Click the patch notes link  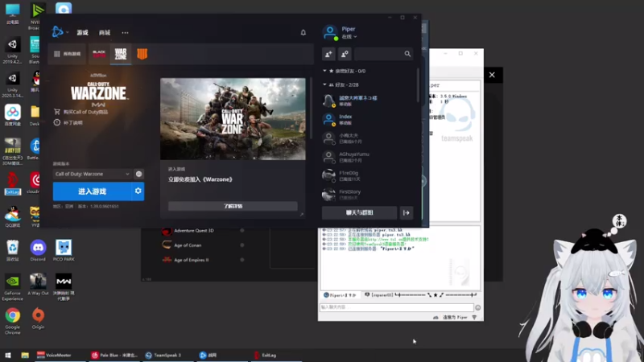click(x=72, y=123)
